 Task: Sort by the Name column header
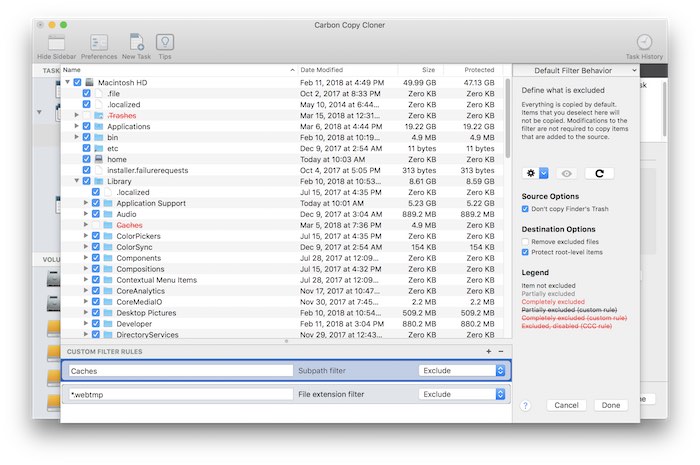click(179, 70)
